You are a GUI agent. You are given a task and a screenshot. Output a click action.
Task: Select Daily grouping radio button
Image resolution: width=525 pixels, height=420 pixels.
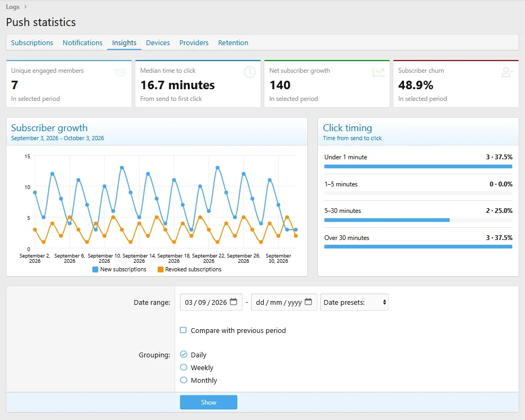(184, 354)
